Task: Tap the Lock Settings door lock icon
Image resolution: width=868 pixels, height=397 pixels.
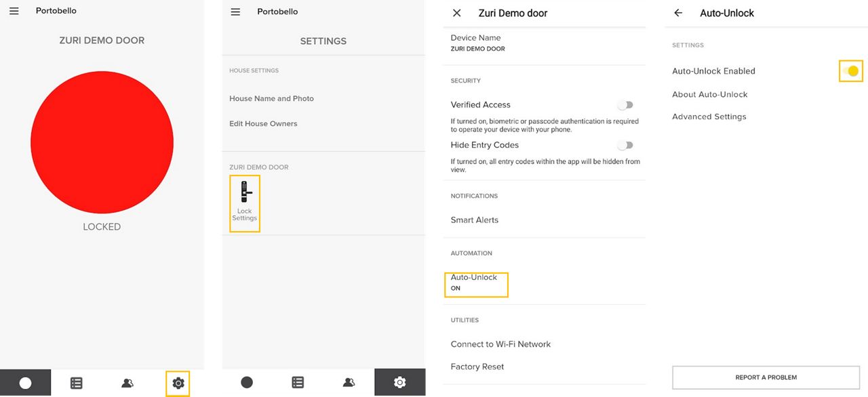Action: point(245,192)
